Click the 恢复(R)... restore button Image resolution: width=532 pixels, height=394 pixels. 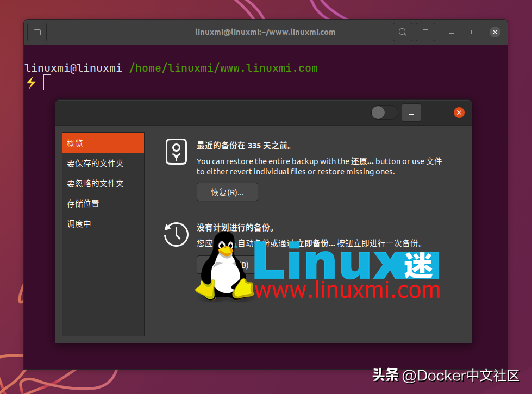pyautogui.click(x=227, y=192)
